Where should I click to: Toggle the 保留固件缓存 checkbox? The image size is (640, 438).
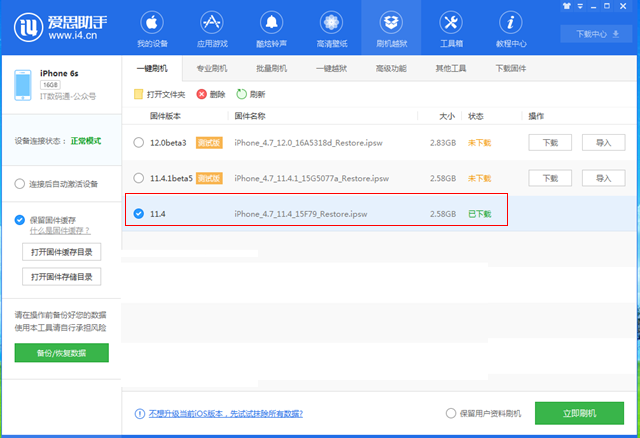click(20, 220)
